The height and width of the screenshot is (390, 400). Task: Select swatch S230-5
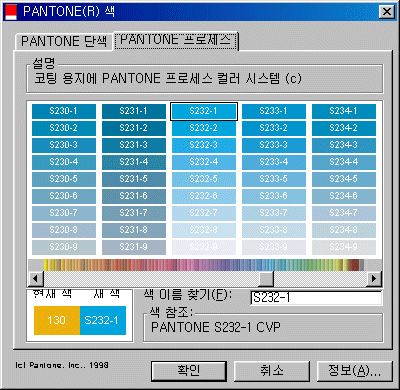click(64, 179)
